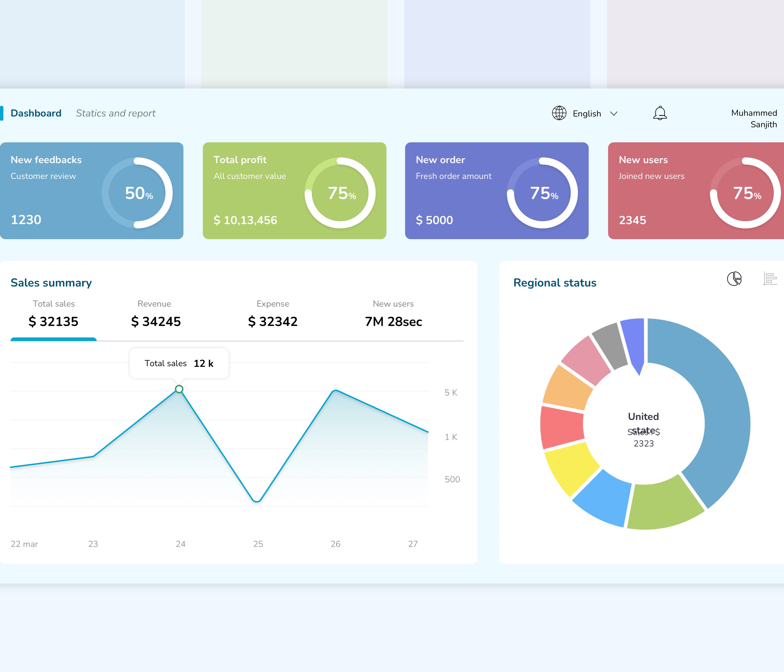Open the notifications bell
784x672 pixels.
tap(660, 113)
